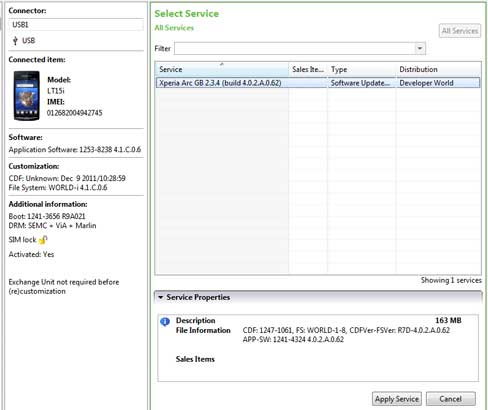Click the Exchange Unit not required note
The width and height of the screenshot is (488, 410).
click(x=64, y=286)
